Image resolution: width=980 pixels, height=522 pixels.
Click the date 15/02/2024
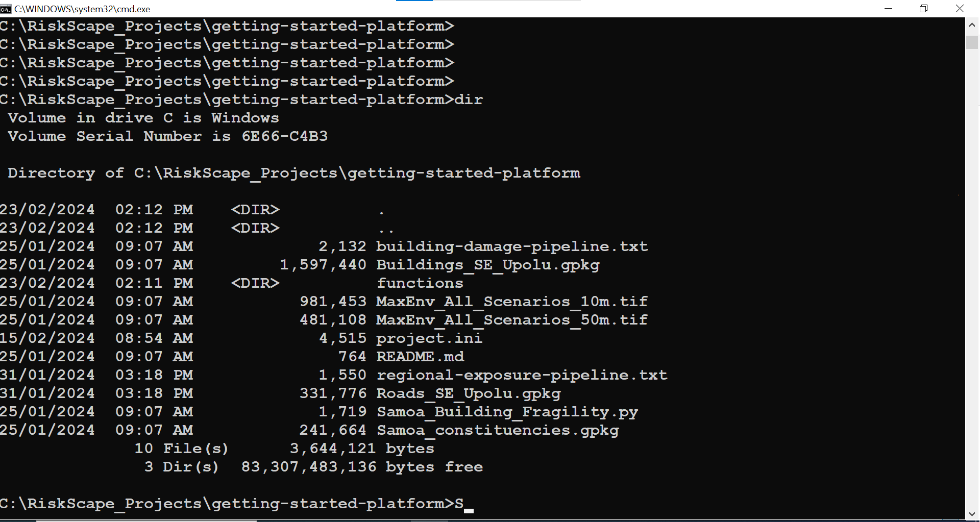click(47, 338)
